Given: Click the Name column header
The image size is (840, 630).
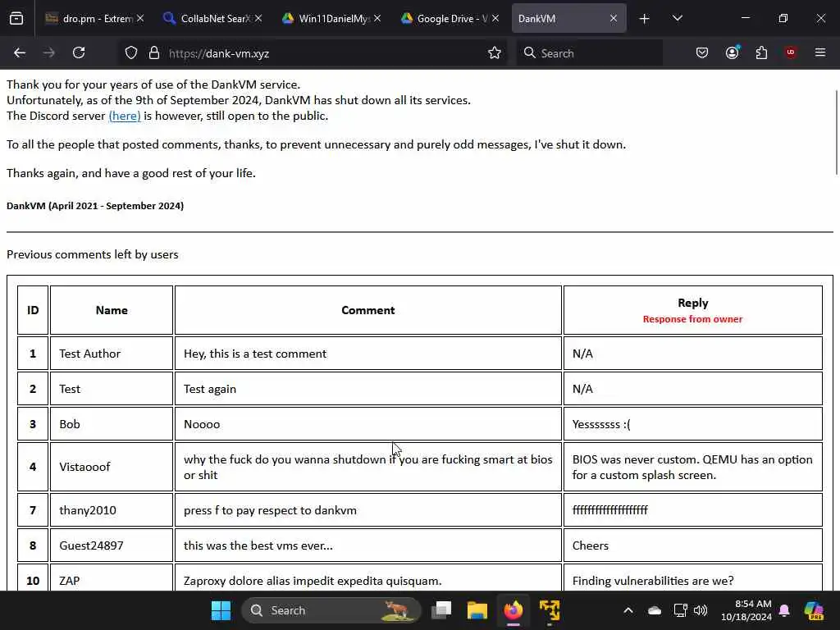Looking at the screenshot, I should (112, 310).
